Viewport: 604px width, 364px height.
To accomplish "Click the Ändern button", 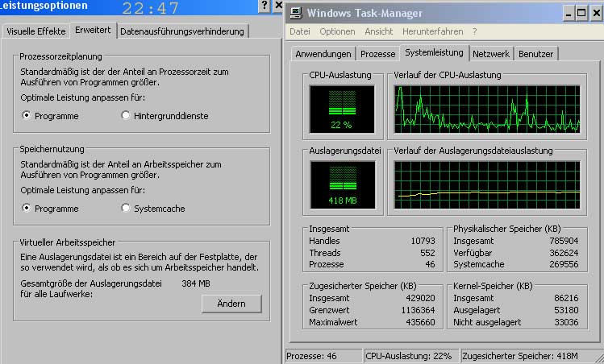I will point(231,304).
